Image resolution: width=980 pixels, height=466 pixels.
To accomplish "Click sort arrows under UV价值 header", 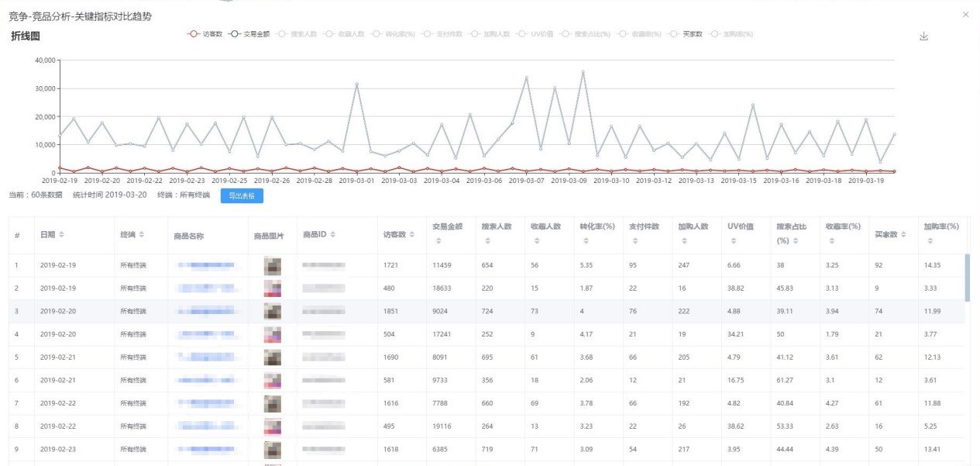I will pos(731,241).
